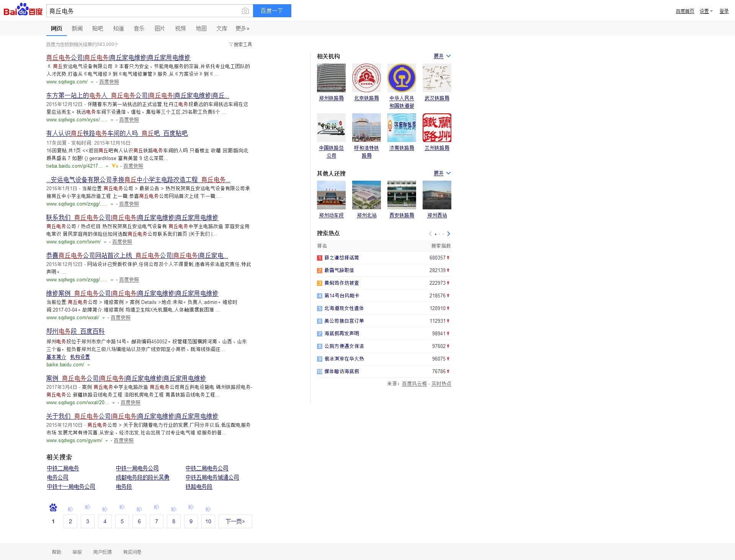The image size is (735, 560).
Task: Click 下一页> next page button
Action: (x=235, y=521)
